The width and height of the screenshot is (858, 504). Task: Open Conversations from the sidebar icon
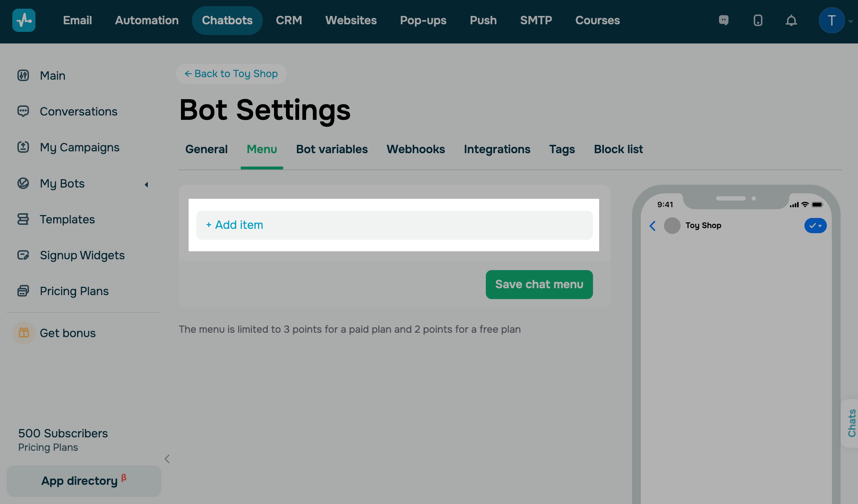(23, 111)
